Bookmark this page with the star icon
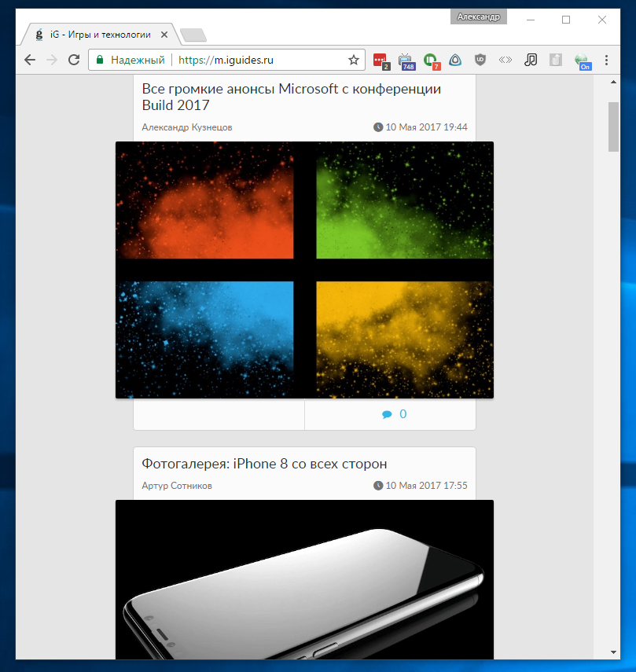Viewport: 636px width, 672px height. [354, 60]
